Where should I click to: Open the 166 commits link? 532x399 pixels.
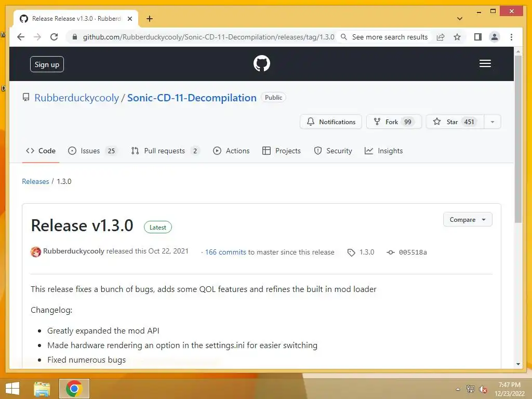[225, 252]
